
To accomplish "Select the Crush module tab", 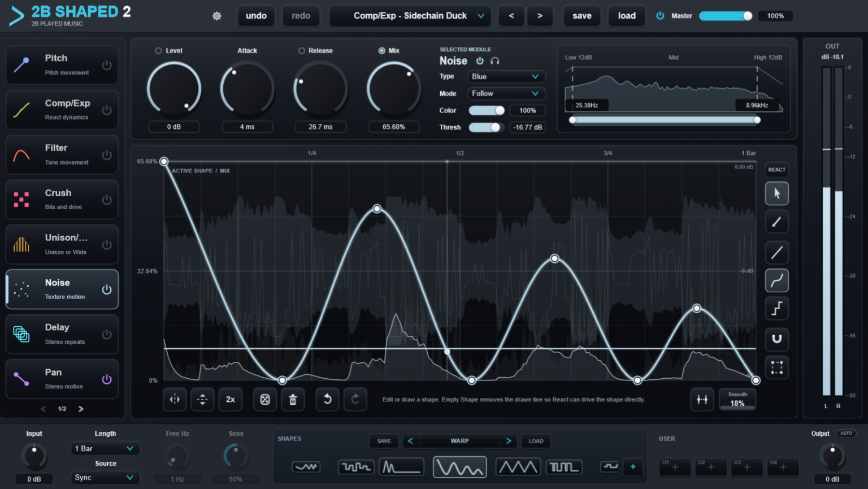I will 62,200.
